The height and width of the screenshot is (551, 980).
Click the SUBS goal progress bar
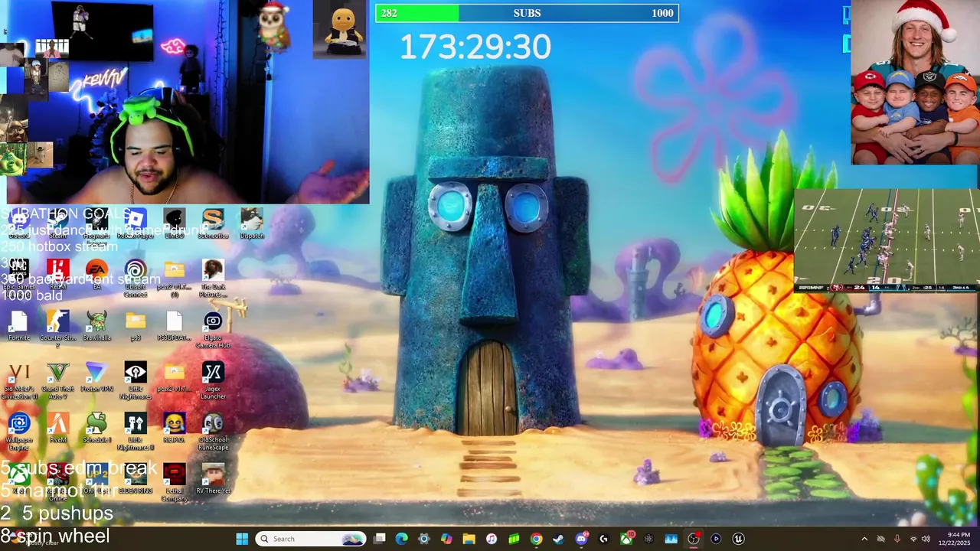click(527, 13)
